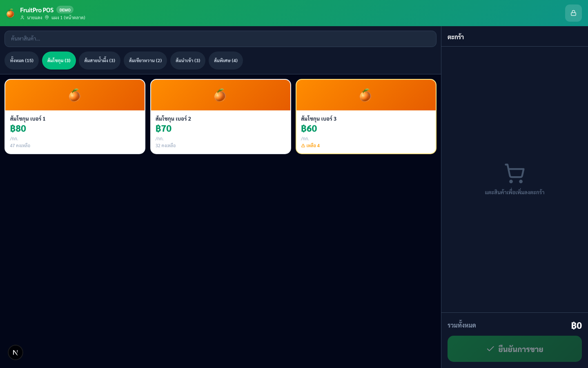Select the ส้มโชกุน (3) category
This screenshot has height=368, width=588.
pyautogui.click(x=59, y=61)
